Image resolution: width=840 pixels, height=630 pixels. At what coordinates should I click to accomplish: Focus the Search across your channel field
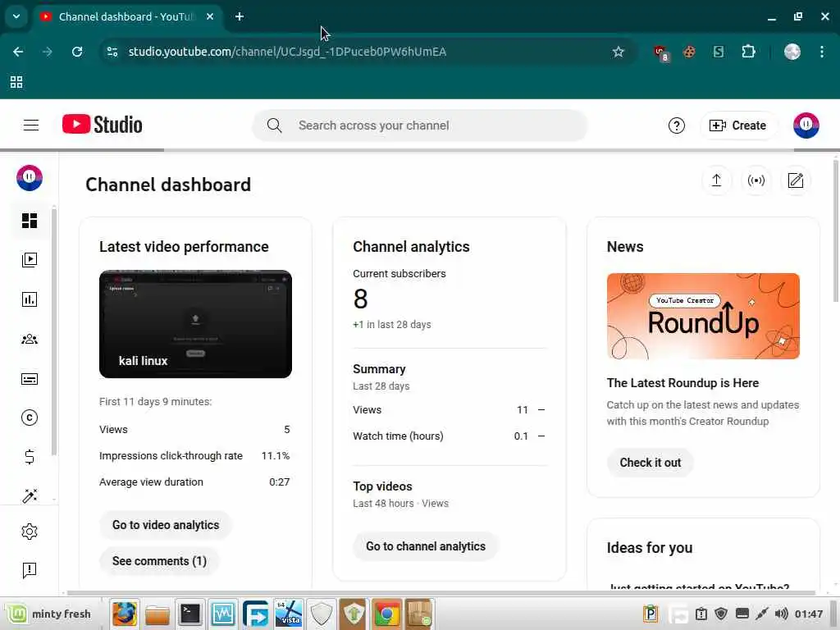point(420,126)
